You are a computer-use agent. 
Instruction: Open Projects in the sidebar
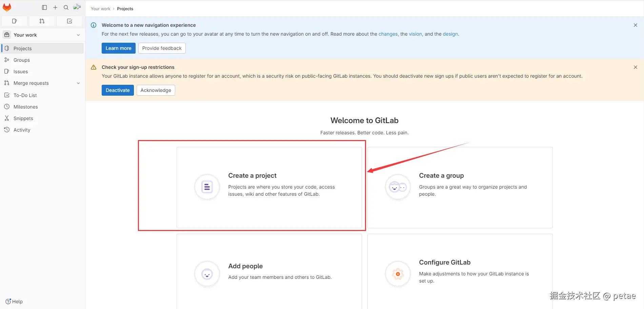point(43,49)
